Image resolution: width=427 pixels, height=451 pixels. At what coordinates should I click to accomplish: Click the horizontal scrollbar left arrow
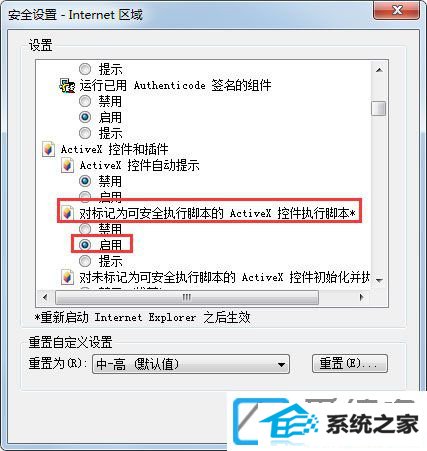pyautogui.click(x=45, y=297)
